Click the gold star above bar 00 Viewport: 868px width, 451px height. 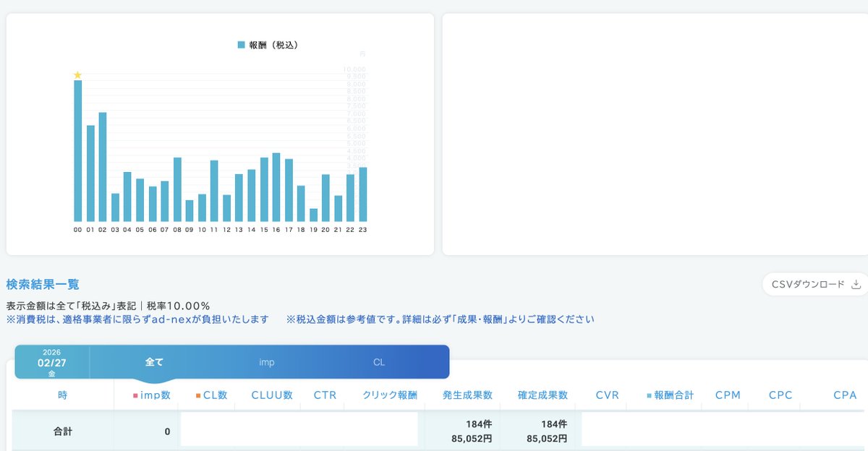[x=77, y=74]
